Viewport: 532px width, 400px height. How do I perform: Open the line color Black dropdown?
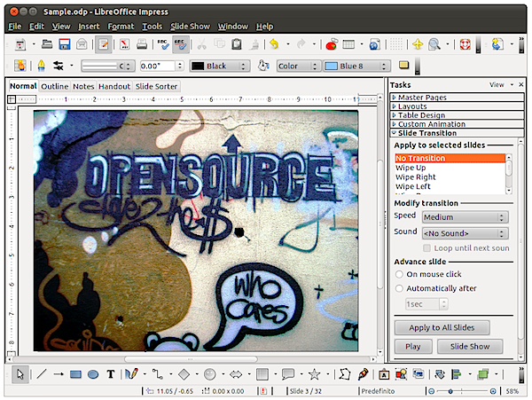point(220,66)
